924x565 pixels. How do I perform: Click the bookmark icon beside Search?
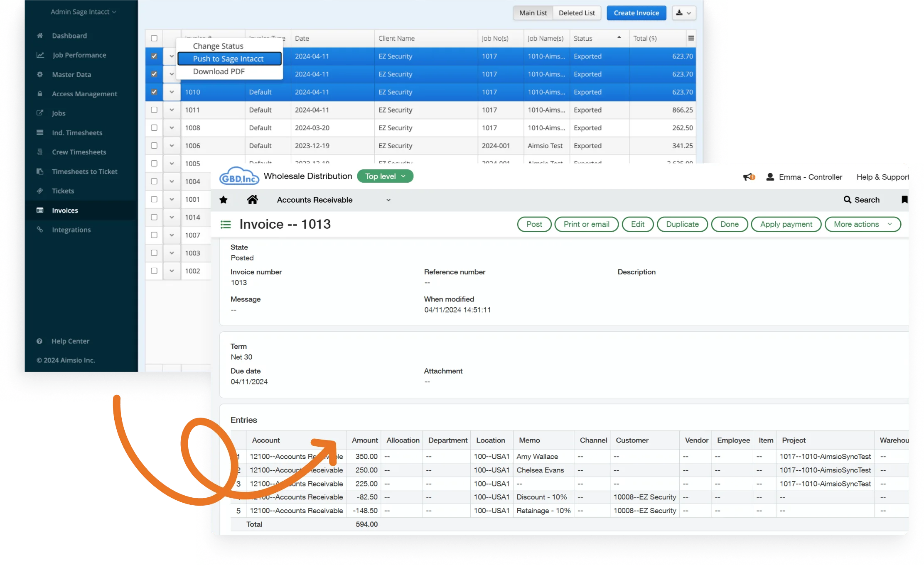904,200
